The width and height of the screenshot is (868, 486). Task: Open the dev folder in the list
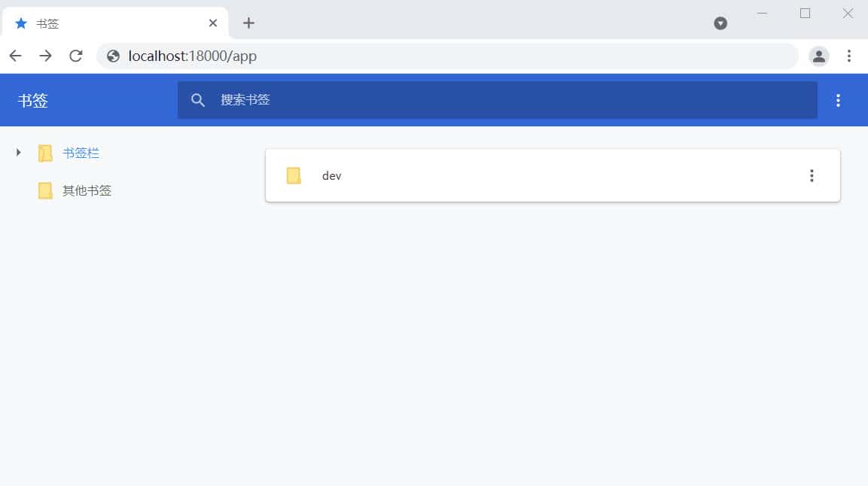pos(331,175)
